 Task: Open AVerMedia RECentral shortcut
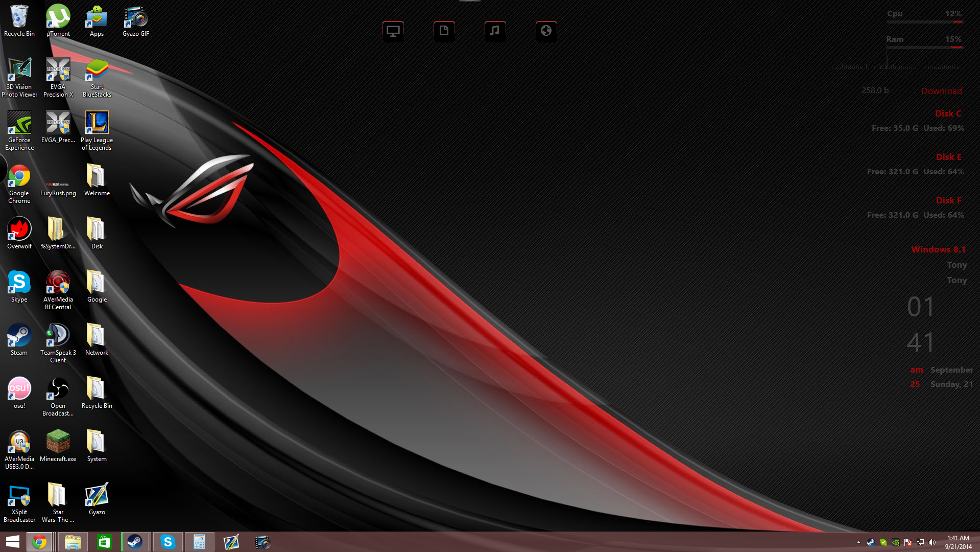click(58, 290)
